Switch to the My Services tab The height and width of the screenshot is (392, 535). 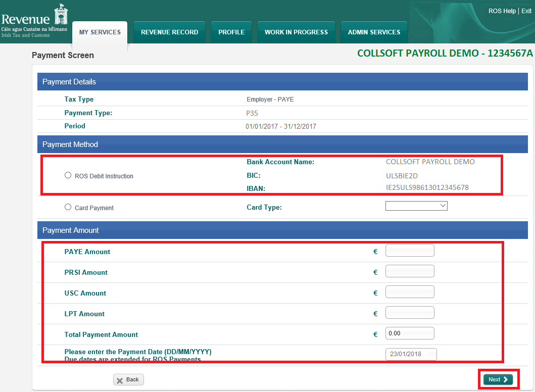pyautogui.click(x=100, y=32)
